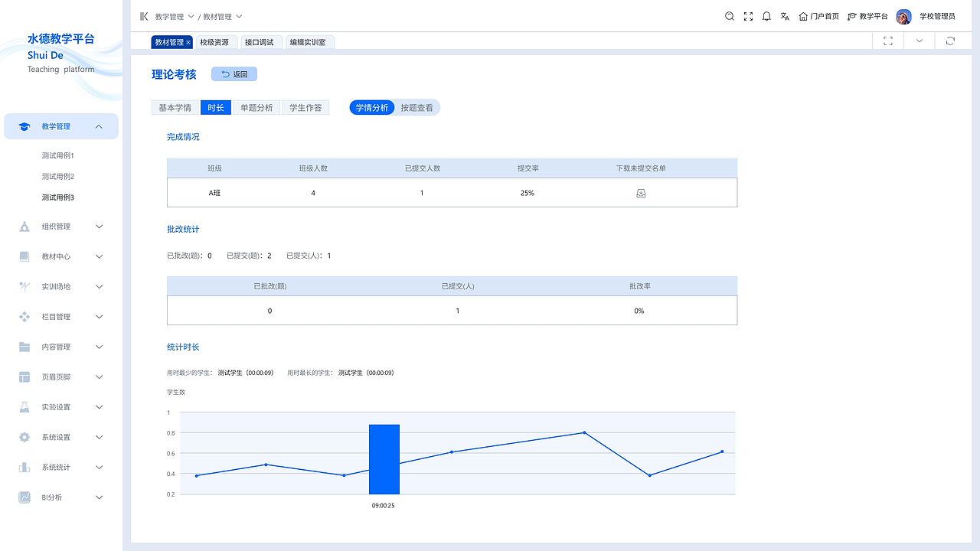Expand the 组织管理 menu chevron
The height and width of the screenshot is (551, 980).
99,227
